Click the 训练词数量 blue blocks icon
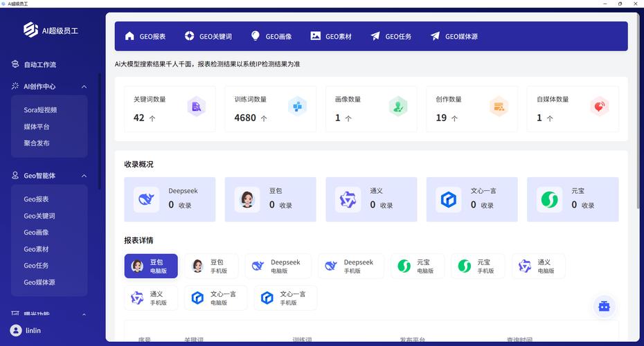Viewport: 644px width, 346px height. [x=297, y=107]
